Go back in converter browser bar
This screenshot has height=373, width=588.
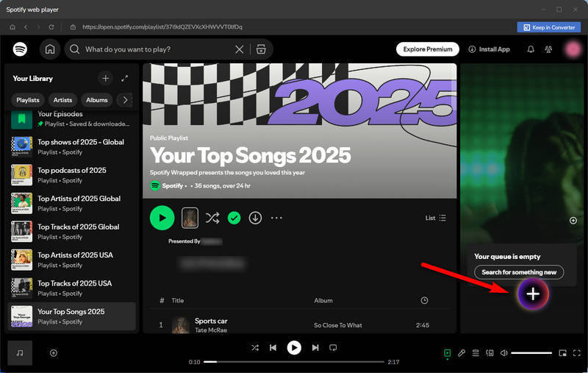pos(26,27)
